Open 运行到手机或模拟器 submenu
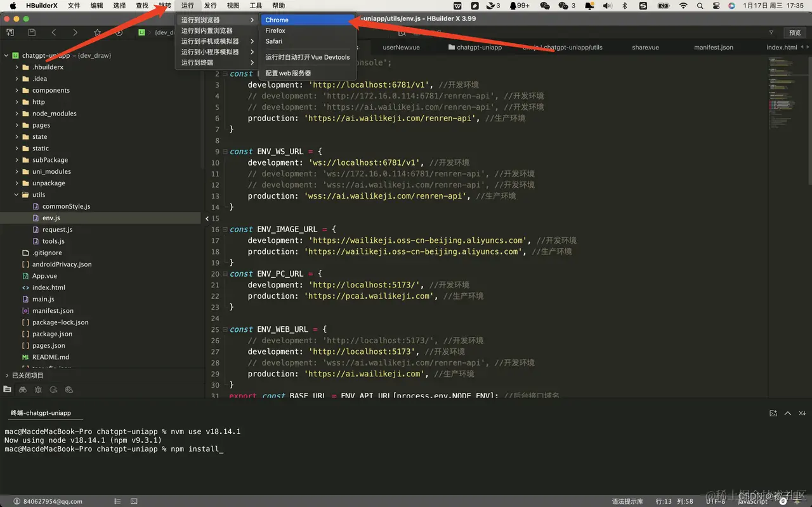Screen dimensions: 812x507 point(218,41)
